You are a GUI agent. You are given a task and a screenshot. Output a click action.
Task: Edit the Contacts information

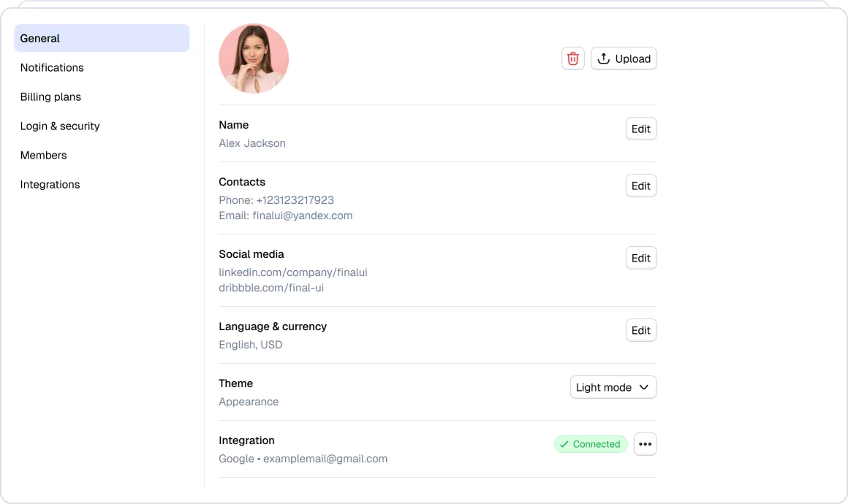coord(641,186)
